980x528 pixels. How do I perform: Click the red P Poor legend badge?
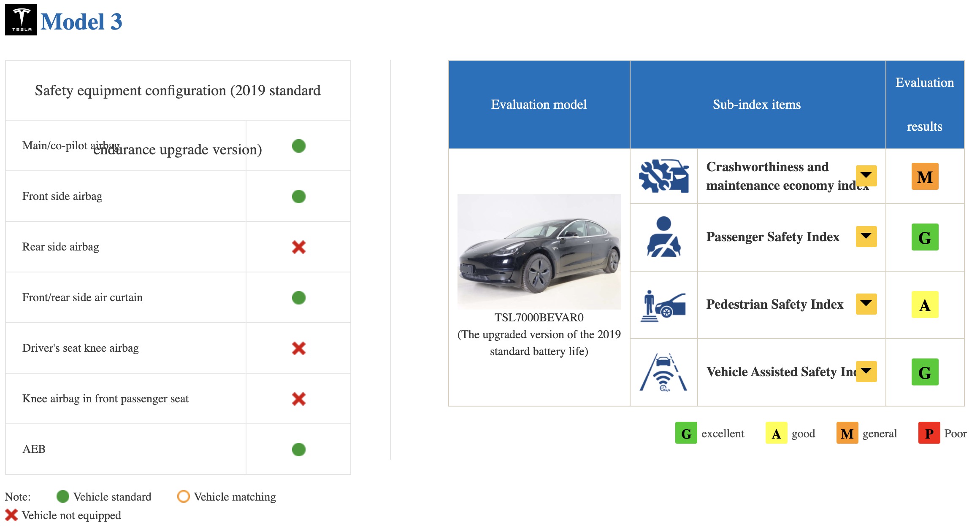pos(929,433)
